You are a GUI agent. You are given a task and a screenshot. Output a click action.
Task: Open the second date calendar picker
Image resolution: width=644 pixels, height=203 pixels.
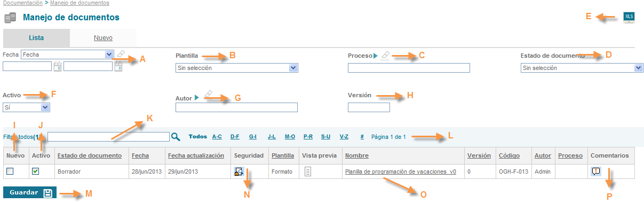[118, 66]
